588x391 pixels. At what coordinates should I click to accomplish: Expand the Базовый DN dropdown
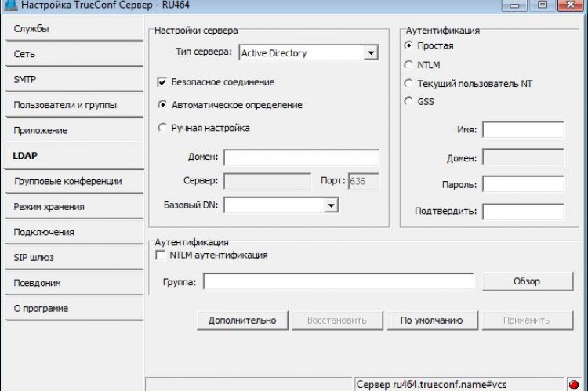click(x=331, y=205)
